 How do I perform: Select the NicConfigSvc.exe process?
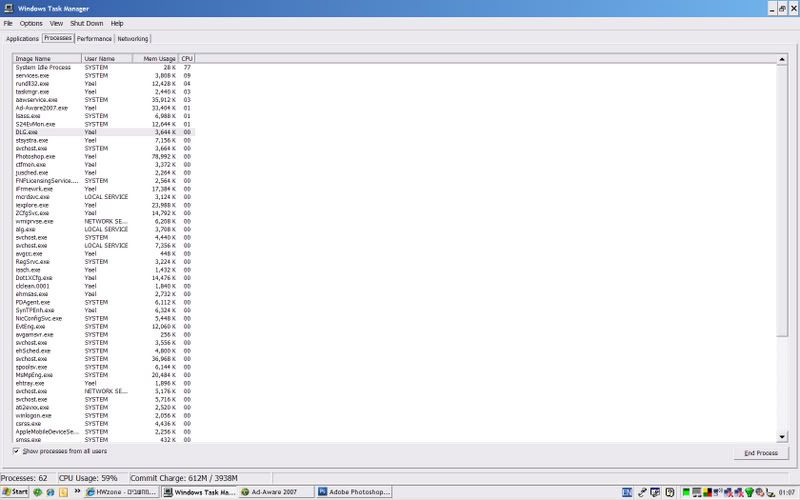[x=104, y=318]
